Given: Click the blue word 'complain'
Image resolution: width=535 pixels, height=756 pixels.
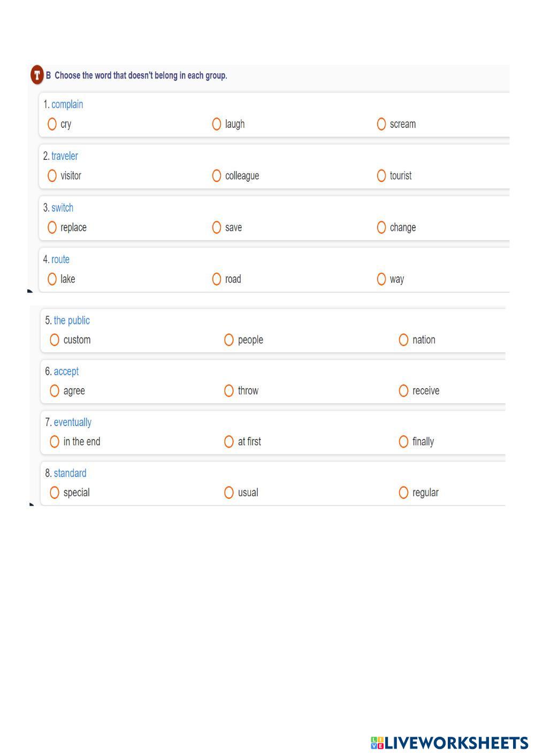Looking at the screenshot, I should tap(67, 104).
